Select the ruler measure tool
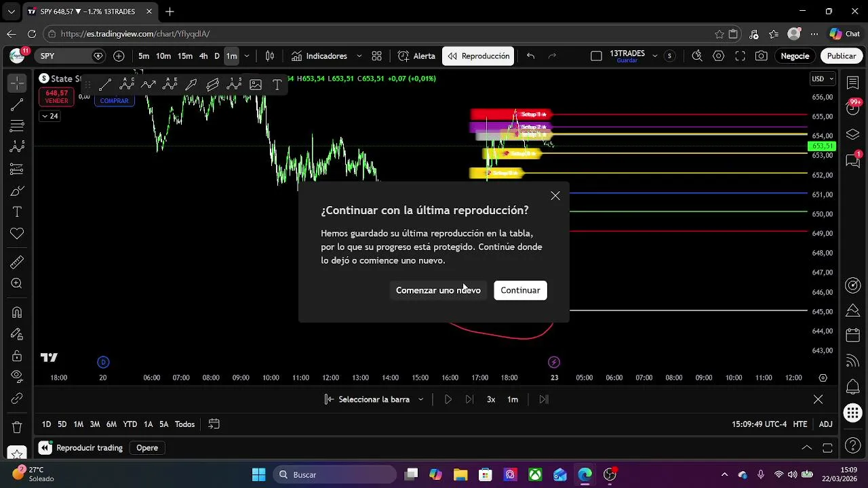 pyautogui.click(x=17, y=262)
